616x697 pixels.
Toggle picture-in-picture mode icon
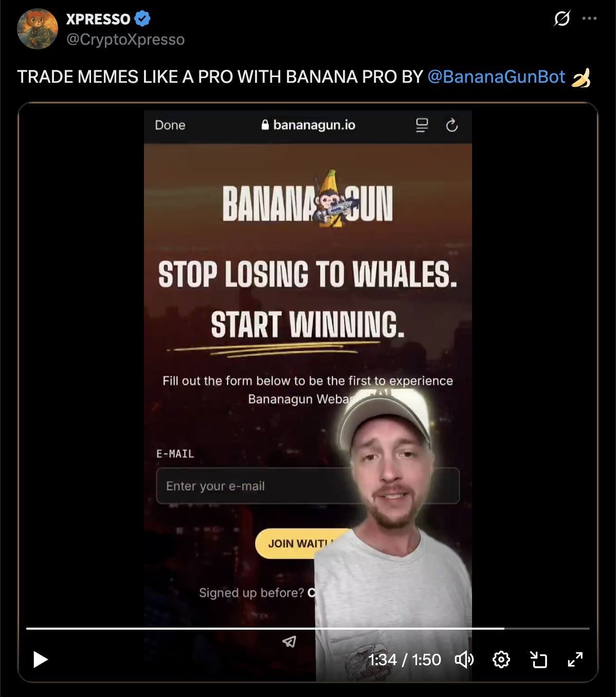pos(538,659)
